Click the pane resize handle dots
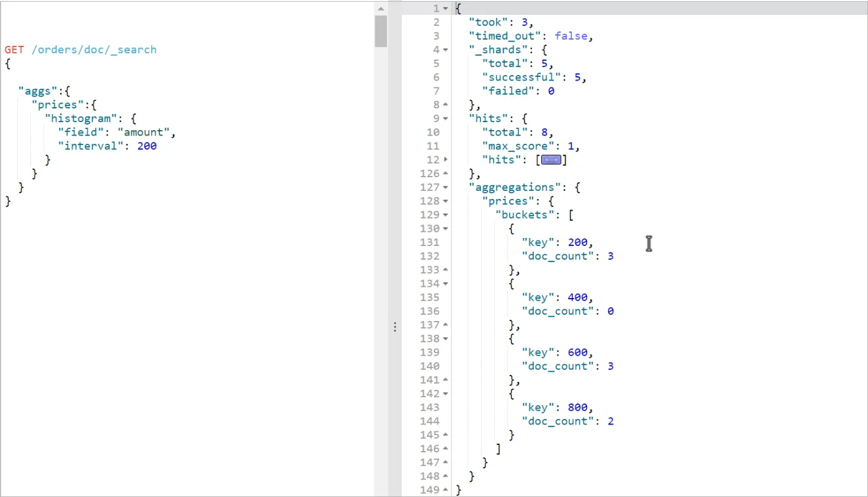This screenshot has height=497, width=868. pos(394,327)
